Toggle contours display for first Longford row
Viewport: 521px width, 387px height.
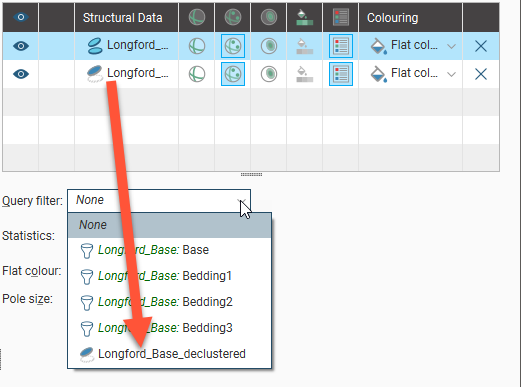point(269,46)
